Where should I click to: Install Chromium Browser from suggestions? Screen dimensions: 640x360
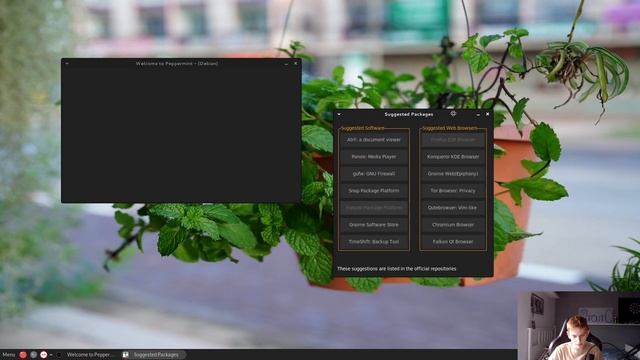453,225
